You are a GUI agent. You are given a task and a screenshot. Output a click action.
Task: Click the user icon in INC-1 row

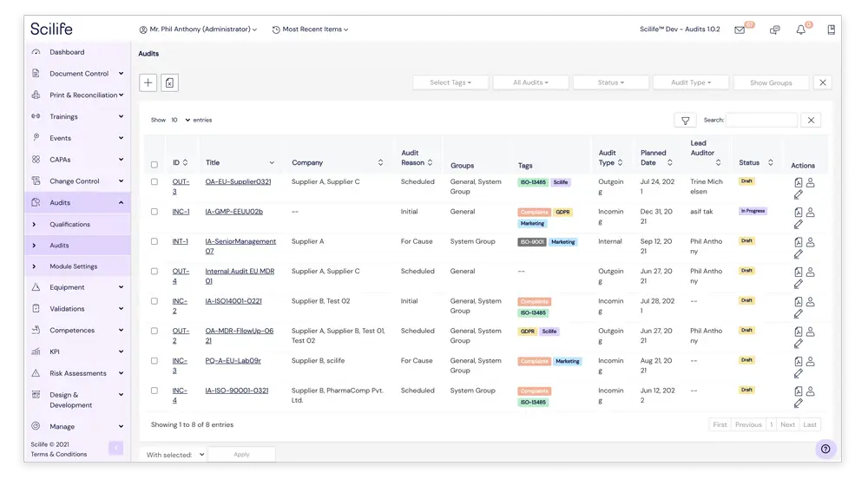[811, 213]
